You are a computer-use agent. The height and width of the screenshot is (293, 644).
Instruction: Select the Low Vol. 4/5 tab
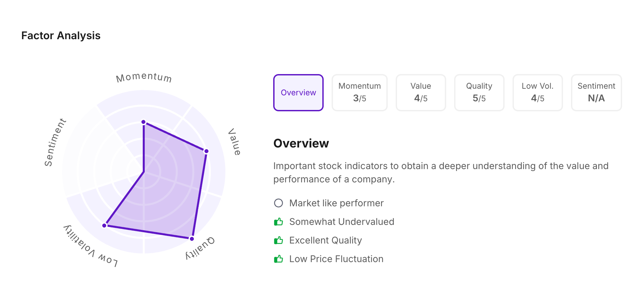coord(537,93)
